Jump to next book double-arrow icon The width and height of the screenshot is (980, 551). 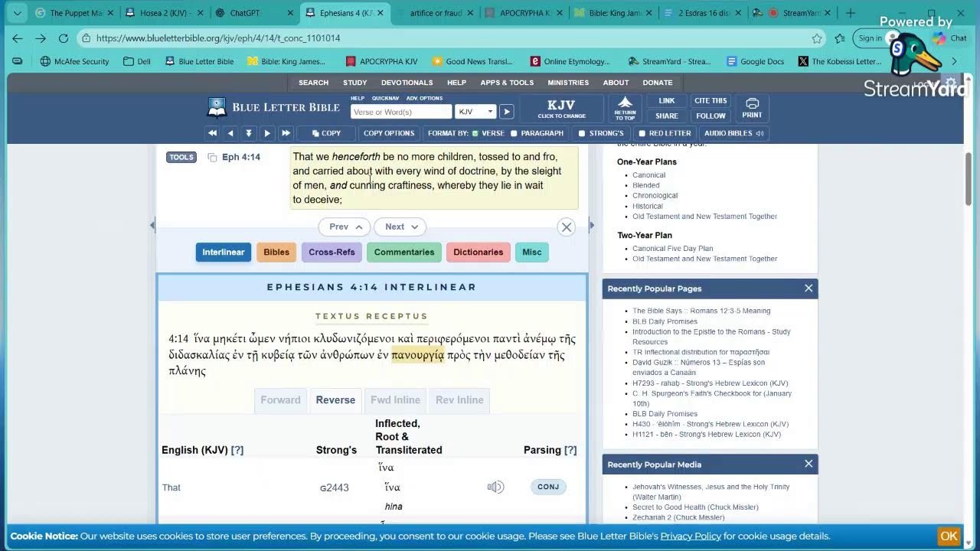coord(286,133)
